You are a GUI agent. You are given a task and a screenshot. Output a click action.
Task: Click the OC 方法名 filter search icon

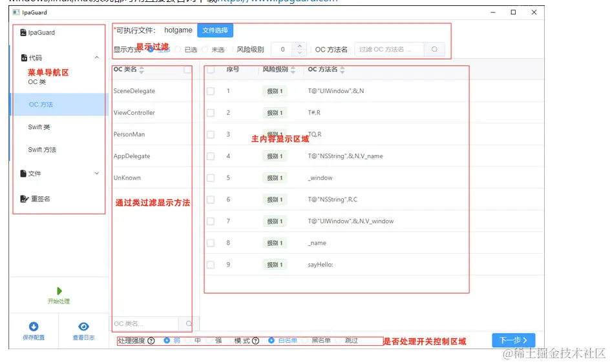tap(434, 49)
